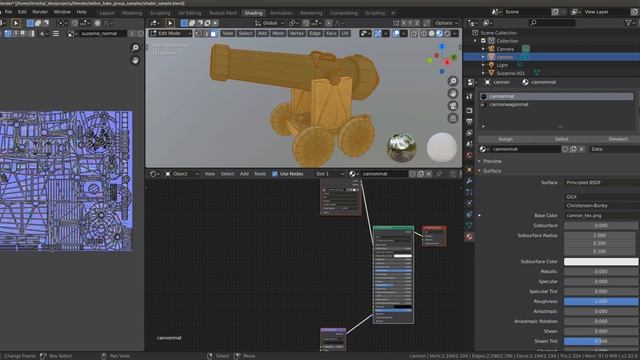Open the Render menu
Screen dimensions: 640x360
click(40, 12)
